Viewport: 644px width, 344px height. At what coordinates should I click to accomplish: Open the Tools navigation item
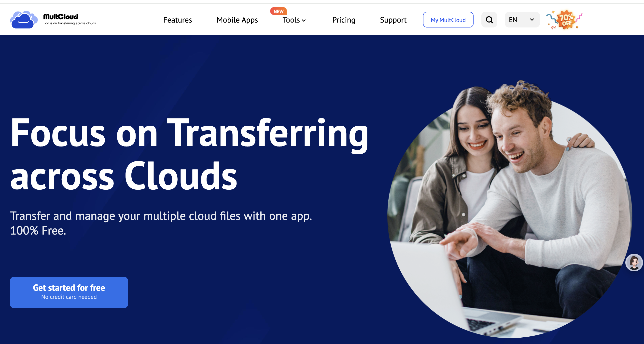point(291,20)
